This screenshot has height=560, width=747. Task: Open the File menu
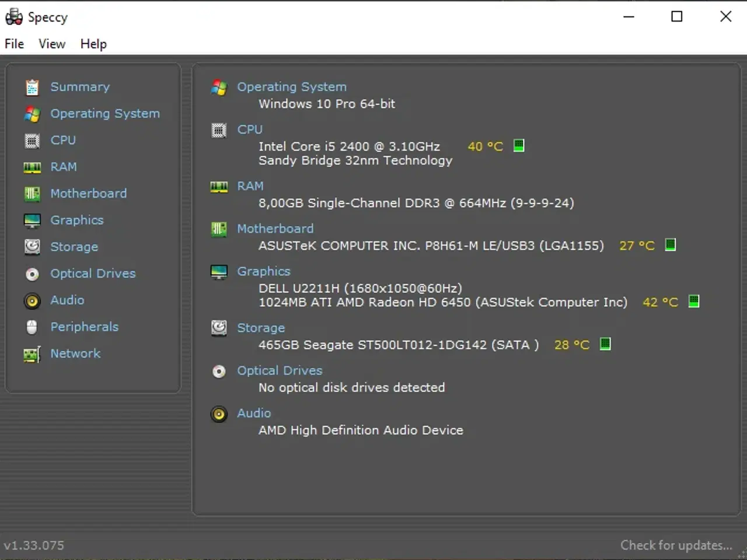pos(15,44)
